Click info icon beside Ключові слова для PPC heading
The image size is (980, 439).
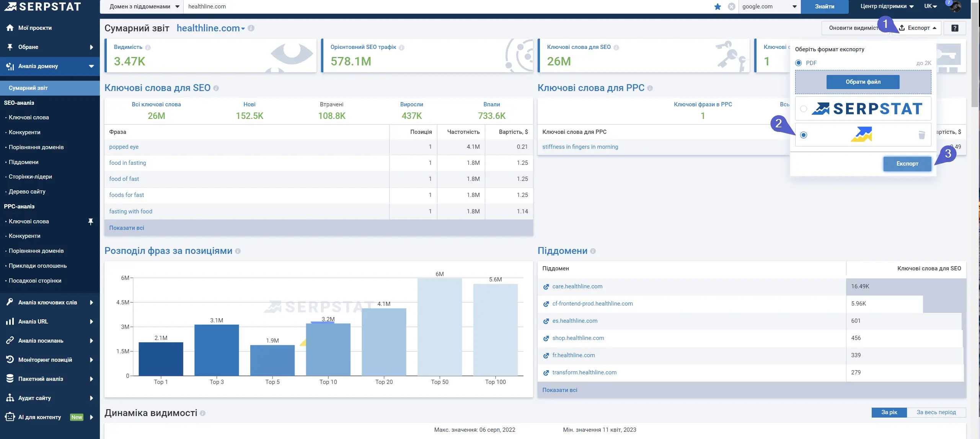[x=650, y=88]
